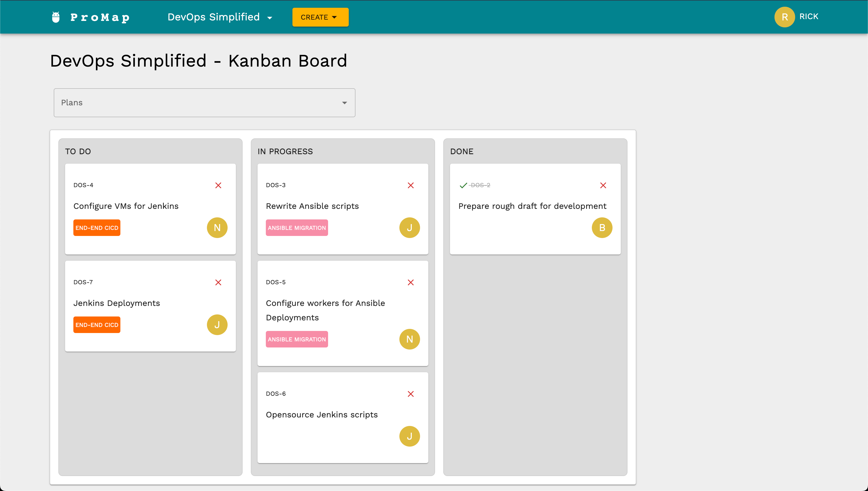Click the B avatar on DOS-2 card
The height and width of the screenshot is (491, 868).
(x=602, y=228)
